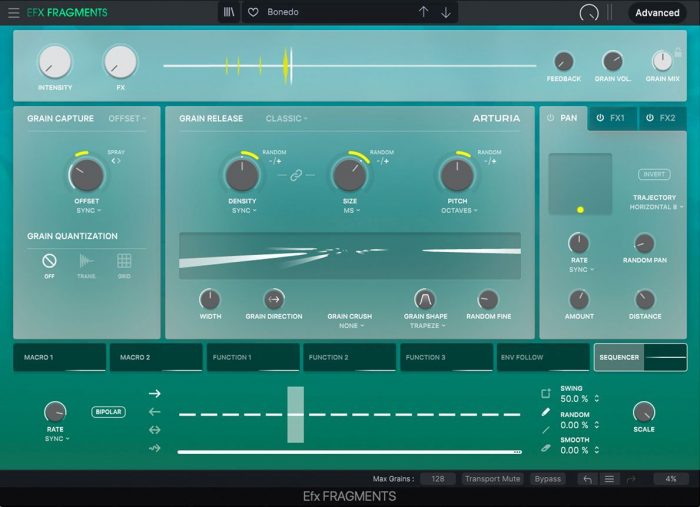Toggle the PAN power button
The width and height of the screenshot is (700, 507).
click(x=550, y=118)
